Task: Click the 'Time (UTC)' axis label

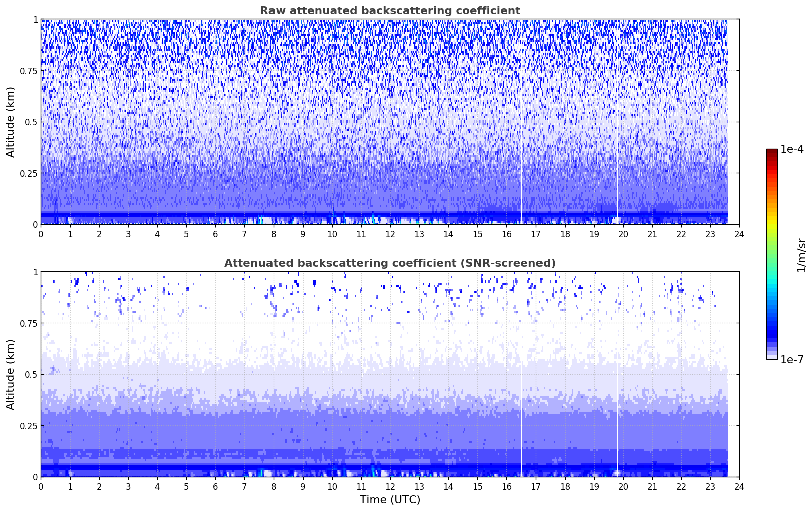Action: pyautogui.click(x=390, y=500)
